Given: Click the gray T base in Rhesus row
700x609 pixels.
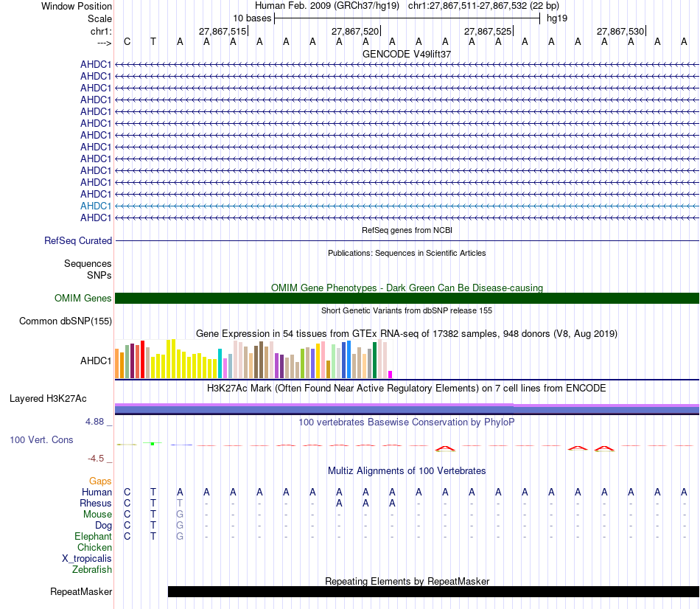Looking at the screenshot, I should click(x=180, y=503).
